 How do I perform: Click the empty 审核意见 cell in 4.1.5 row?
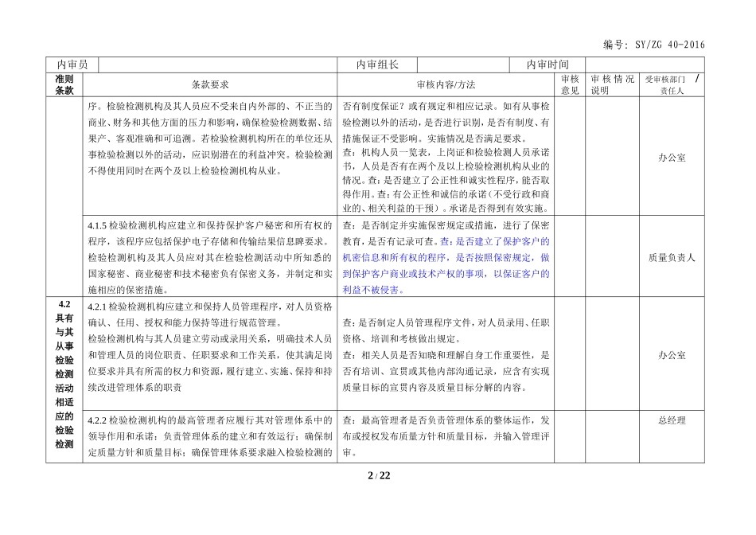pyautogui.click(x=570, y=256)
